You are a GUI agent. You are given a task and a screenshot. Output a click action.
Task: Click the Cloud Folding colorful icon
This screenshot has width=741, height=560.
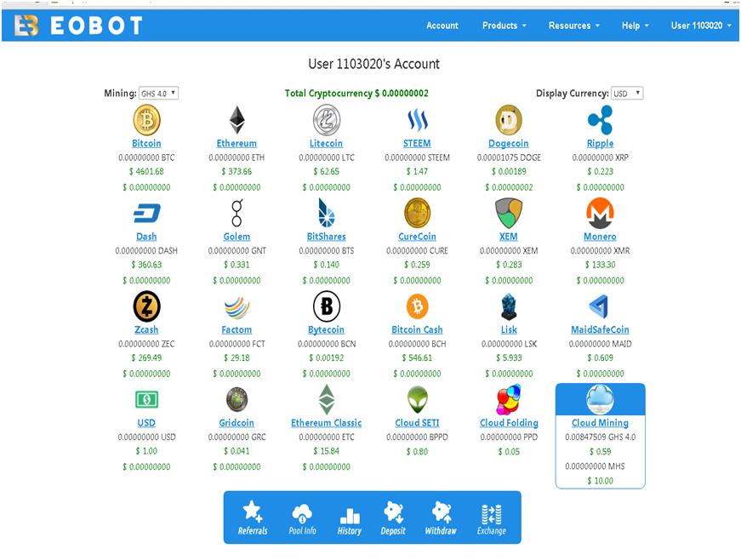click(509, 399)
